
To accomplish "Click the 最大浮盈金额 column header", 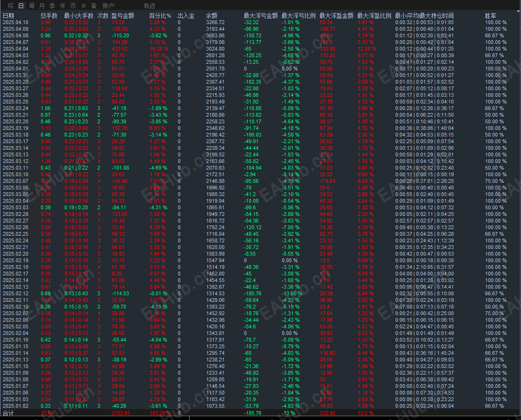I will pos(336,16).
